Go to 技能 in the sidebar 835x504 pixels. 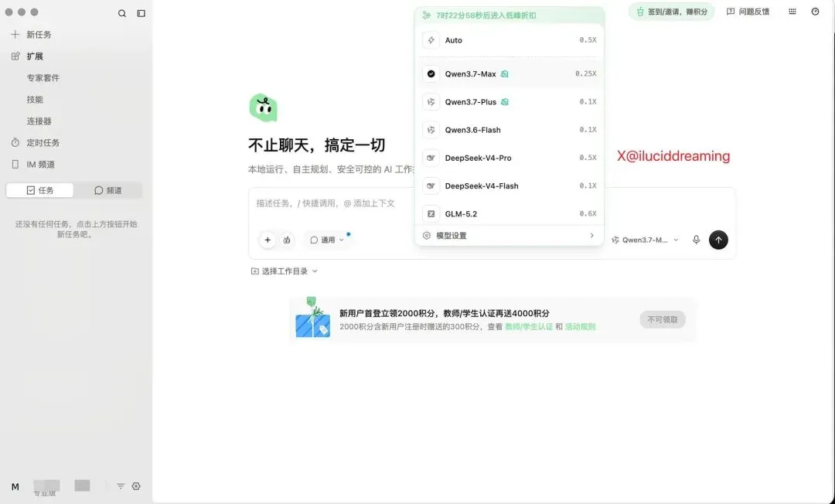[35, 100]
